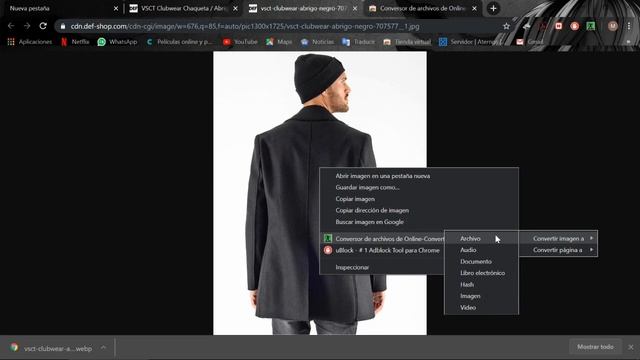Select Documento in the conversion submenu
This screenshot has width=640, height=360.
[482, 261]
